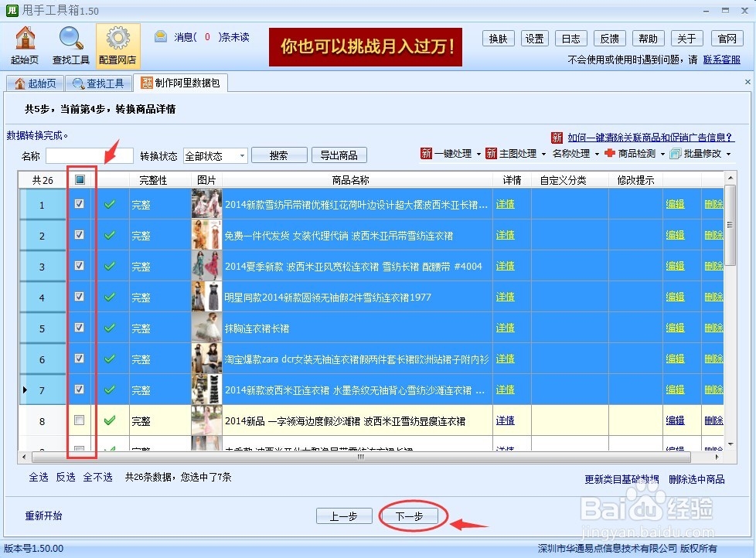Expand the 主图处理 main image dropdown
Viewport: 756px width, 558px height.
(x=518, y=154)
